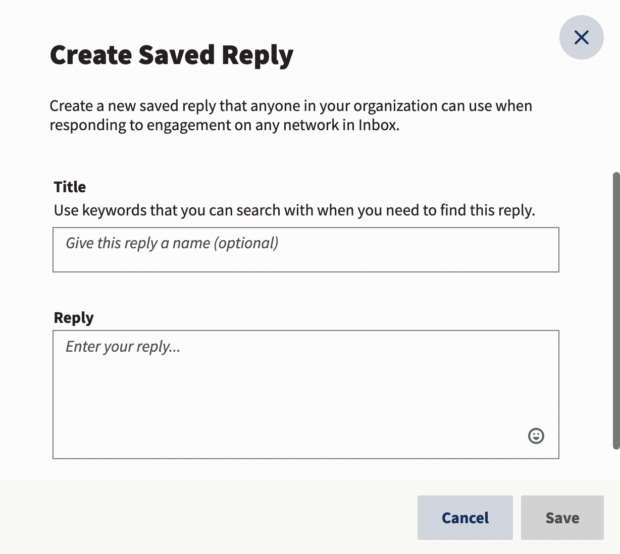Save the new reply
This screenshot has width=620, height=554.
[x=562, y=518]
